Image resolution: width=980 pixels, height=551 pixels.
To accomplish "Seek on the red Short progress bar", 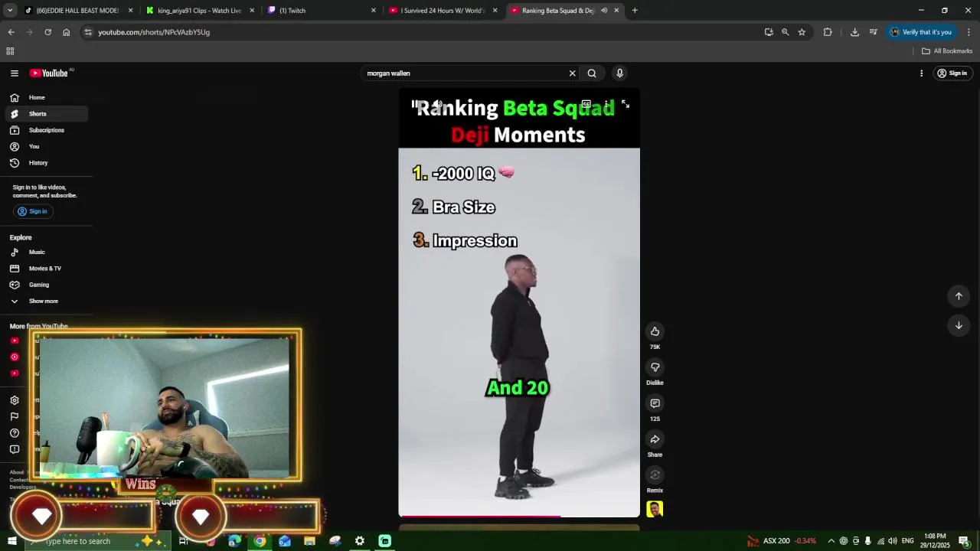I will pos(519,516).
